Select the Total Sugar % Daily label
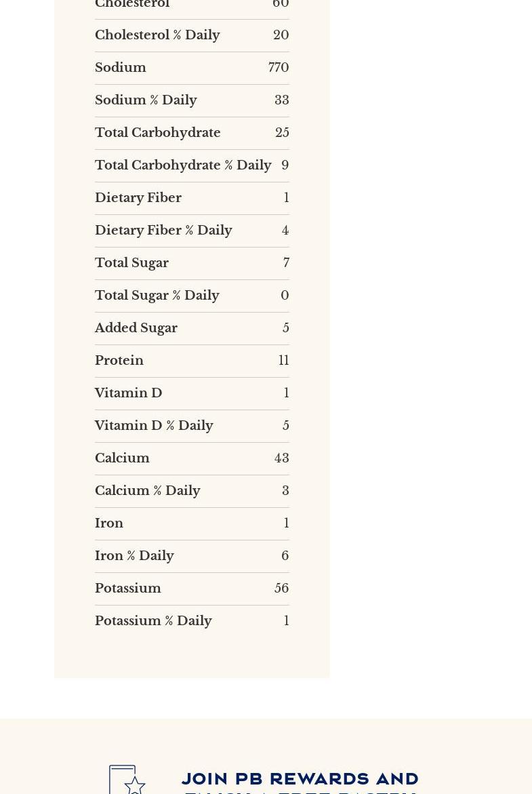532x794 pixels. (157, 296)
